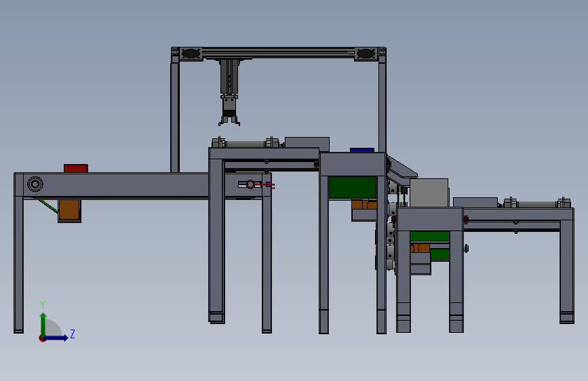The image size is (588, 381).
Task: Click the green Y axis arrow of the triad
Action: (43, 325)
